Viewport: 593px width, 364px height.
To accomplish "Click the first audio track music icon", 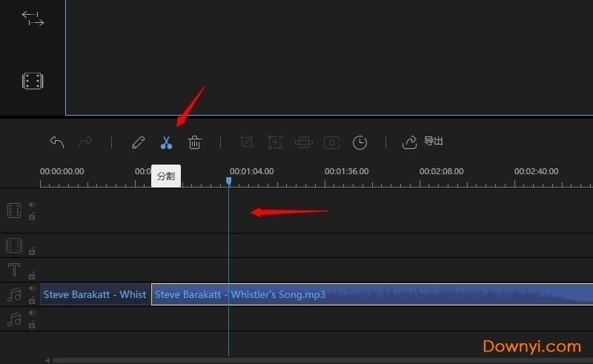I will point(14,294).
